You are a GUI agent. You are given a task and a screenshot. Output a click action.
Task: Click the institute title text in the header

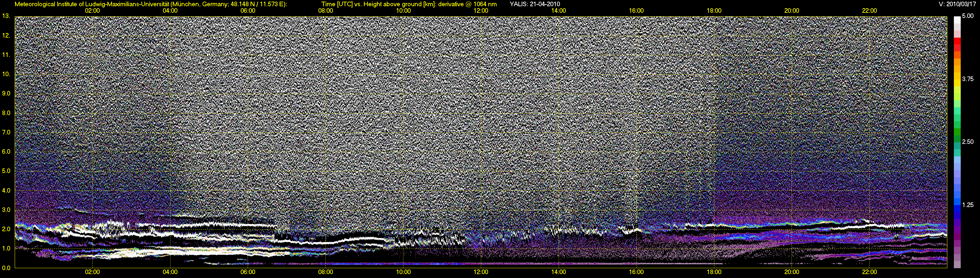click(x=151, y=4)
